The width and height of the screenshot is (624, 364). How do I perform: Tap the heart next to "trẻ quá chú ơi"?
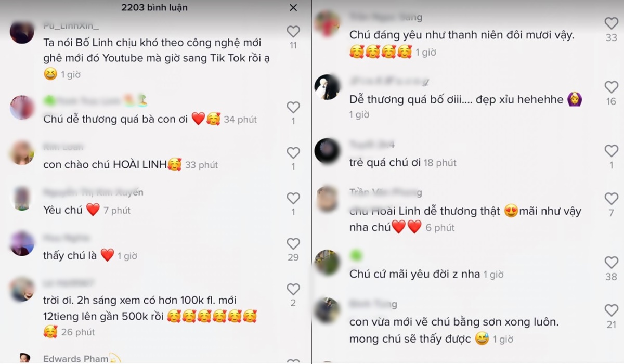point(612,151)
